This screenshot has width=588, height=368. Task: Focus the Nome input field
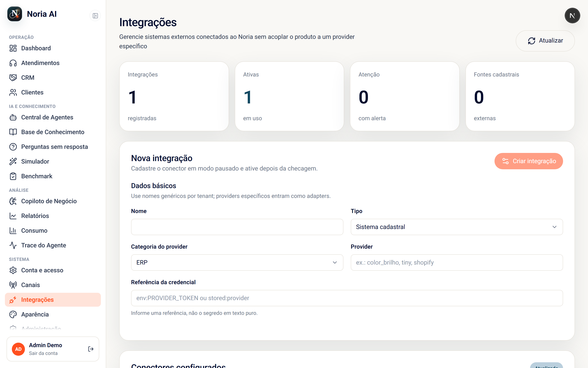pyautogui.click(x=237, y=227)
